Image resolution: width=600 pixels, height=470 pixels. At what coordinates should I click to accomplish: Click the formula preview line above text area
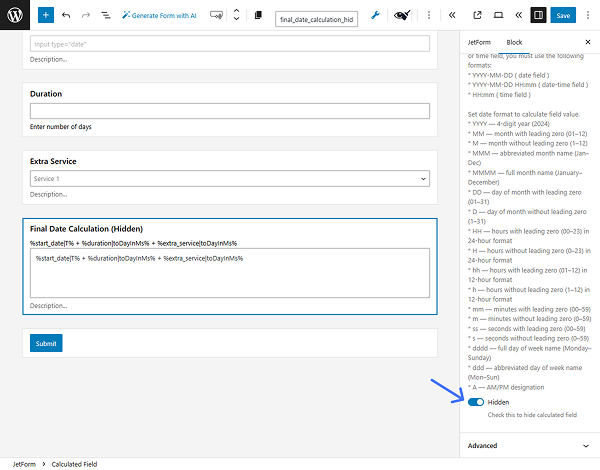coord(134,243)
